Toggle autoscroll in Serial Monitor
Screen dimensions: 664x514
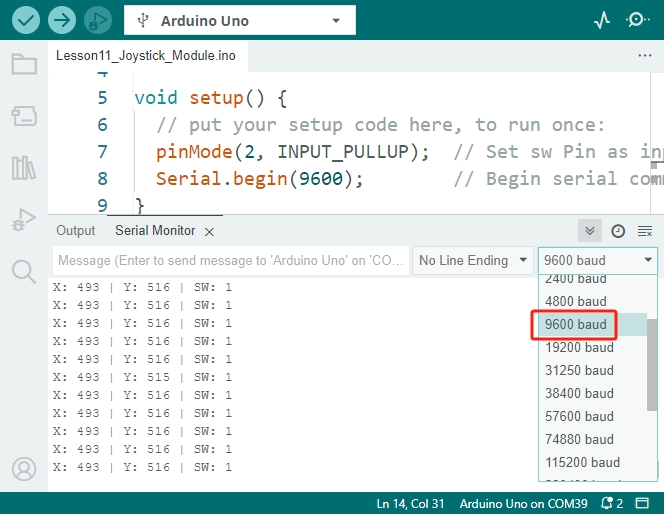(x=590, y=231)
